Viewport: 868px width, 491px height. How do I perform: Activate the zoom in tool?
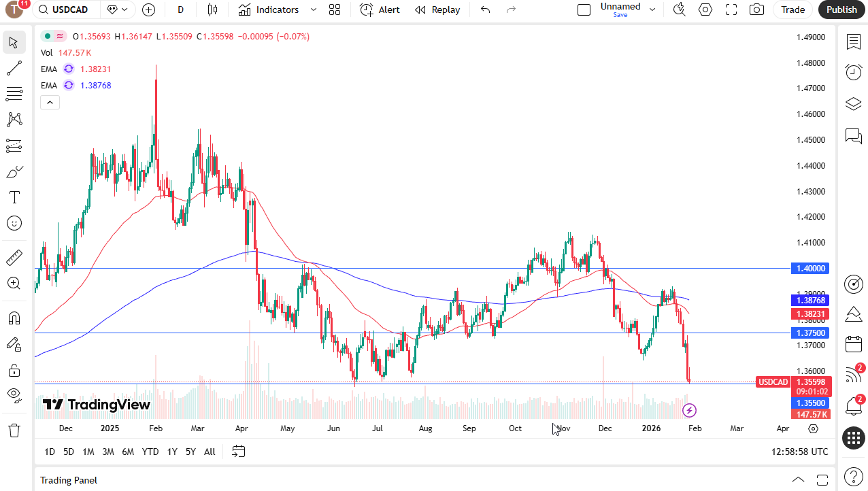(x=13, y=284)
